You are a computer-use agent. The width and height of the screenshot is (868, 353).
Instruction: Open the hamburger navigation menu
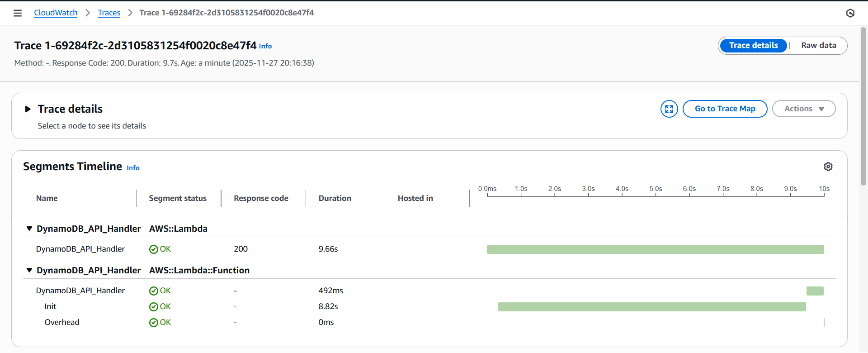click(18, 13)
